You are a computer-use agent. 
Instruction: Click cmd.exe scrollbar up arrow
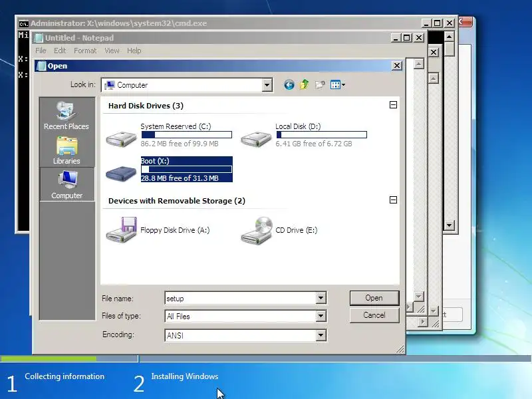450,37
